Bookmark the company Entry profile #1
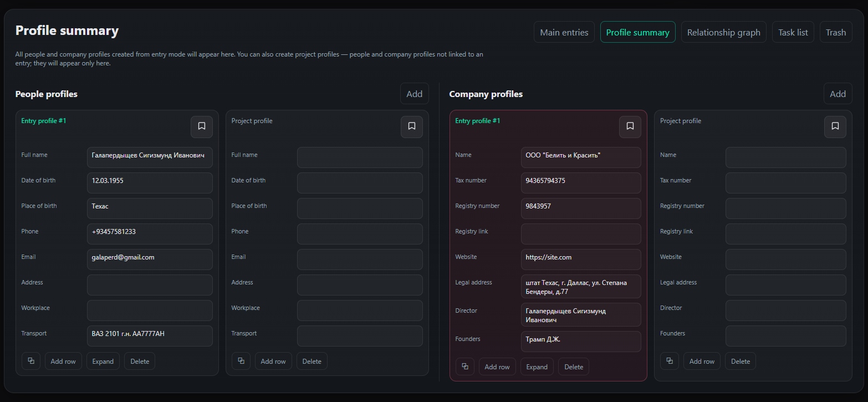 coord(630,126)
